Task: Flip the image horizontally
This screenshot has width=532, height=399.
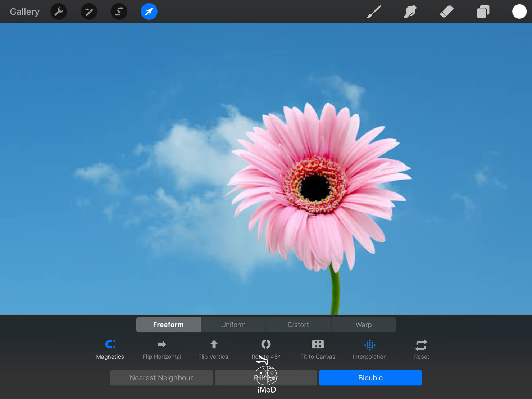Action: point(162,349)
